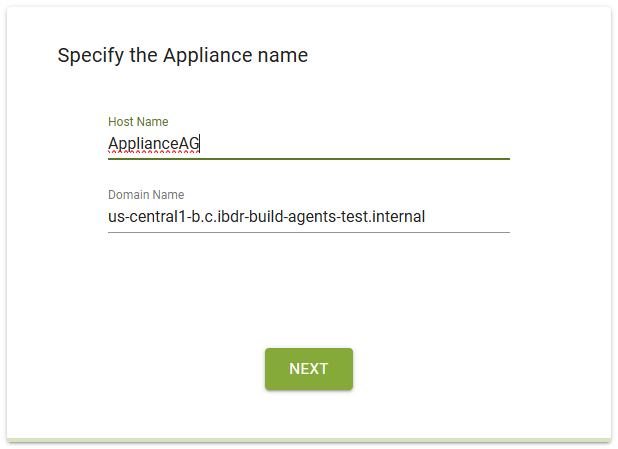Viewport: 618px width, 449px height.
Task: Click the green progress bar at card bottom
Action: [308, 439]
